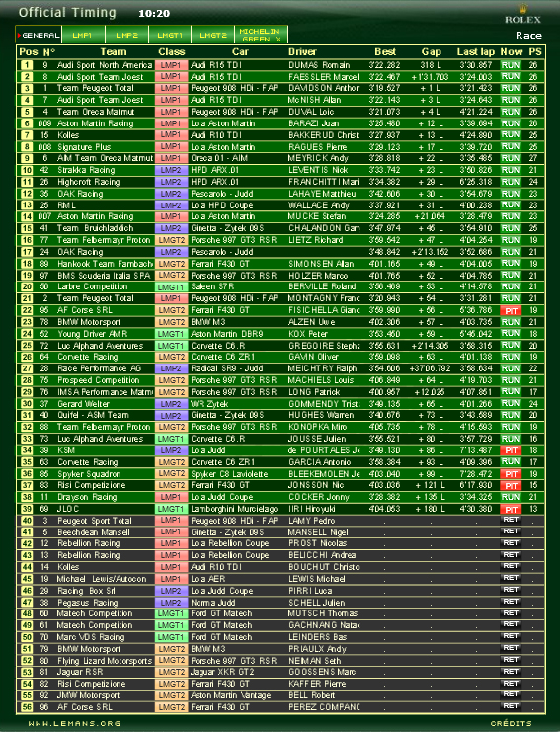Show the Michelin Green X tab
The height and width of the screenshot is (732, 560).
[x=261, y=35]
